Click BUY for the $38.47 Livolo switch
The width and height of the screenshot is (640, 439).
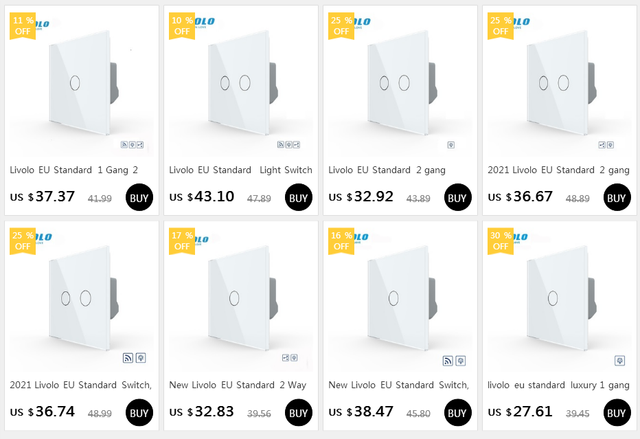[457, 411]
